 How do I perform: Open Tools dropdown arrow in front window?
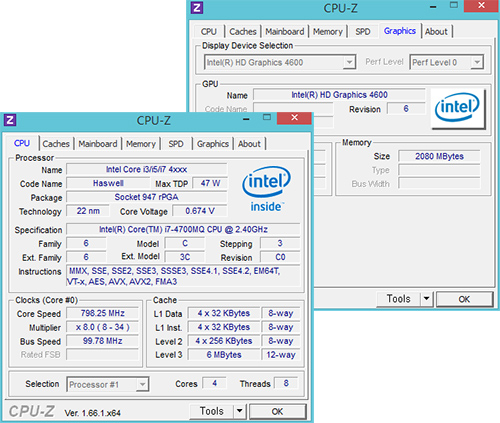pos(239,411)
